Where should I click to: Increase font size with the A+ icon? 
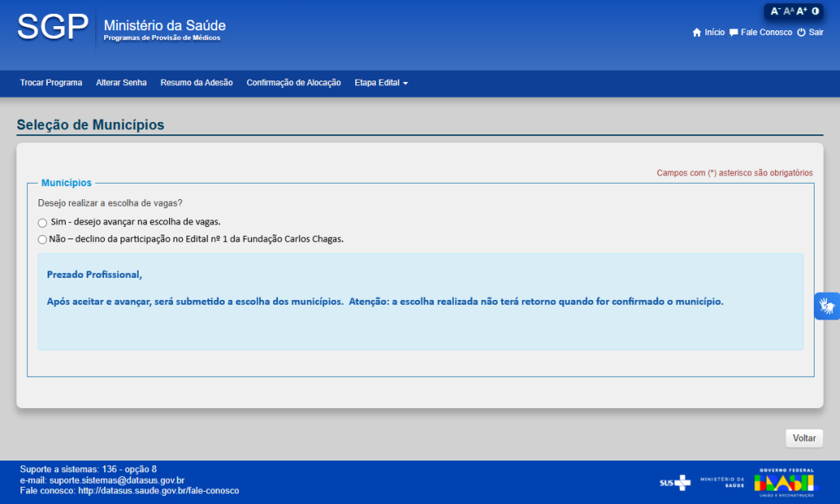(x=801, y=11)
